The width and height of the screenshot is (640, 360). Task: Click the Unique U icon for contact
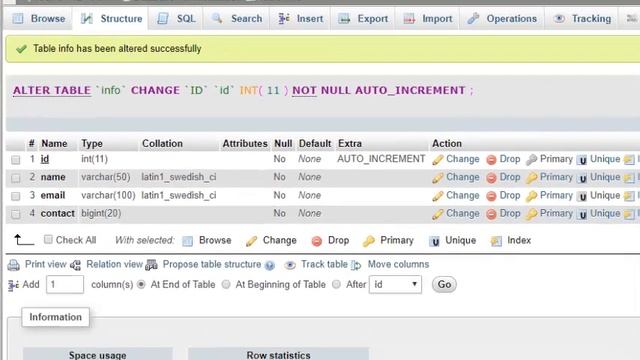[582, 214]
